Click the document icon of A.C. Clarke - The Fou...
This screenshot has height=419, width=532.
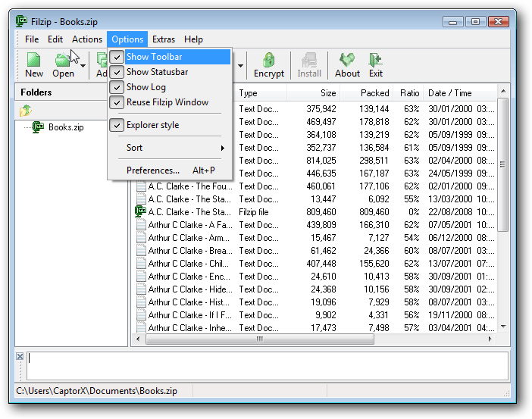[141, 186]
